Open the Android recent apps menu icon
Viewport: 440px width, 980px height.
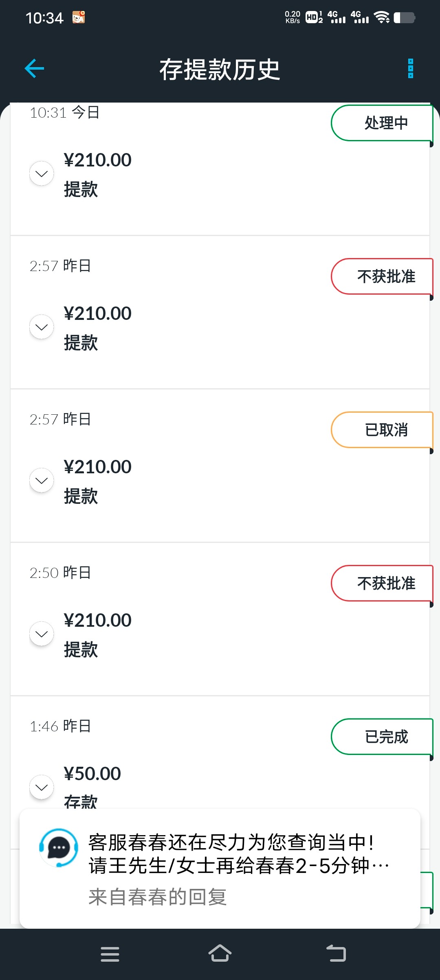tap(110, 954)
